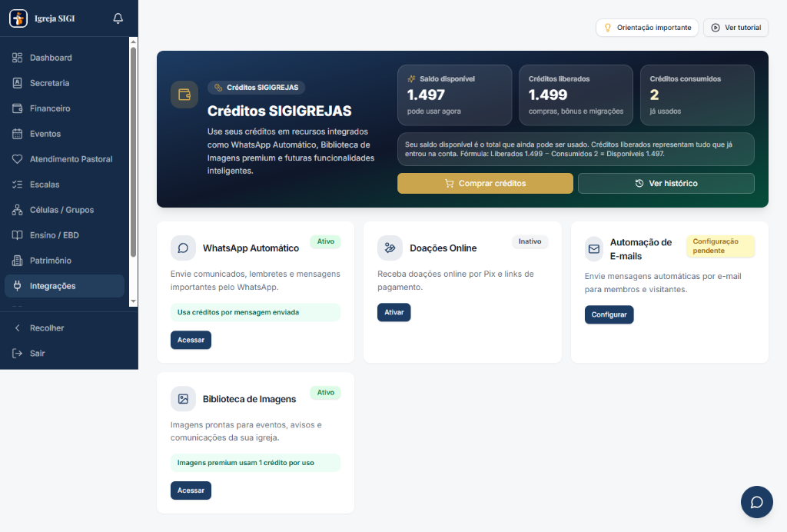Screen dimensions: 787x532
Task: Click the Inativo badge on Doações Online
Action: pos(530,241)
